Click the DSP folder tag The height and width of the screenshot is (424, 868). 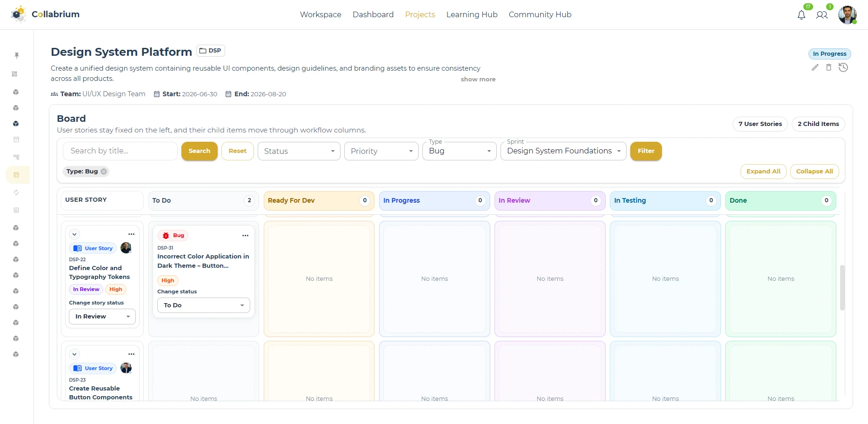(211, 51)
